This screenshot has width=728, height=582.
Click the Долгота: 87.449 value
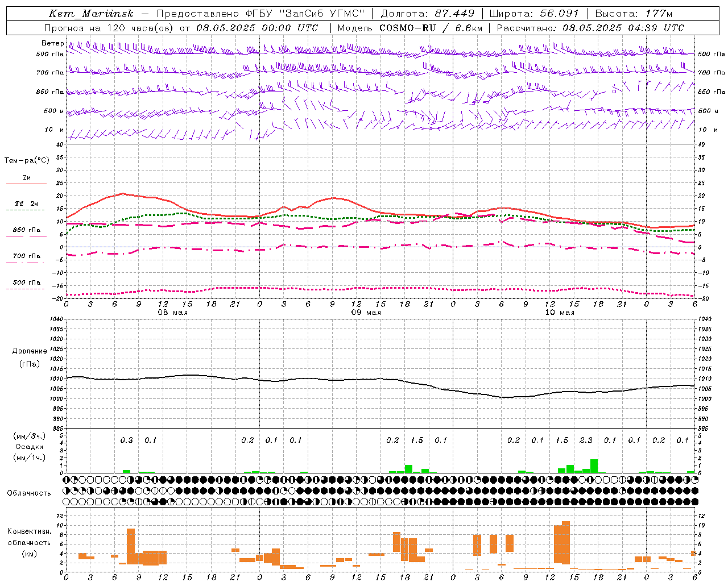coord(428,14)
